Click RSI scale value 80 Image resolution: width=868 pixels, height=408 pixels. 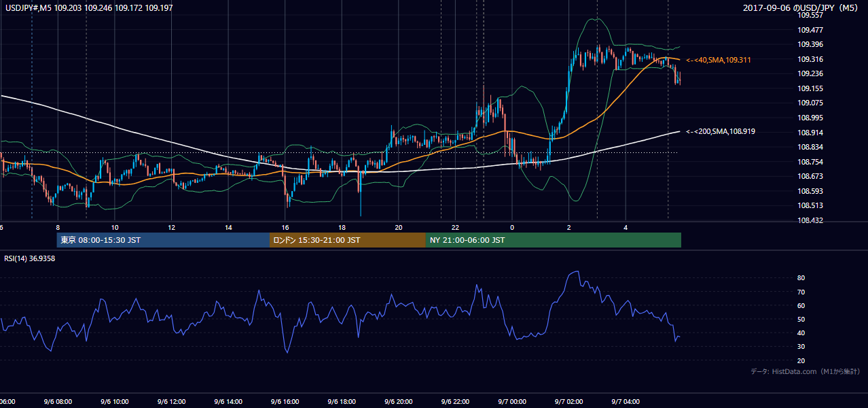801,278
